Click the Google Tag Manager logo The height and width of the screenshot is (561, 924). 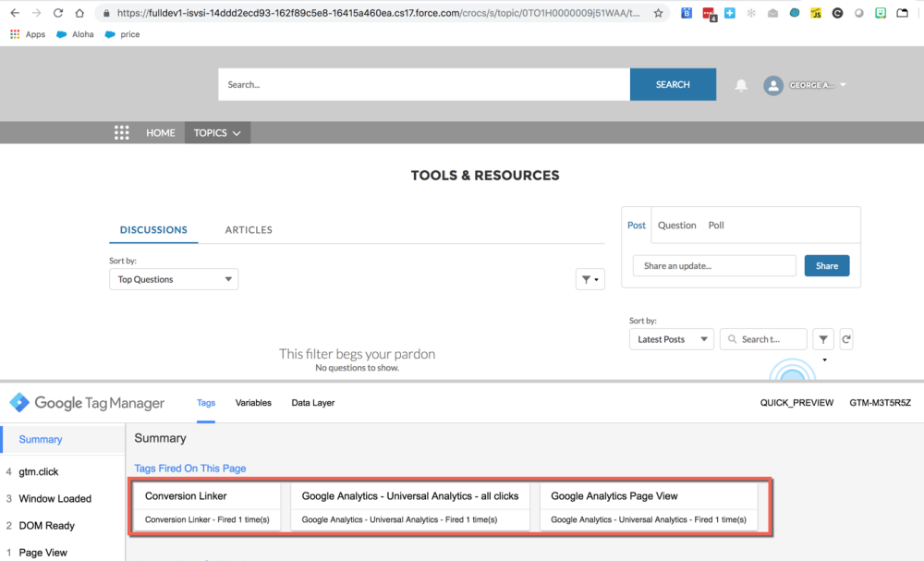(87, 402)
